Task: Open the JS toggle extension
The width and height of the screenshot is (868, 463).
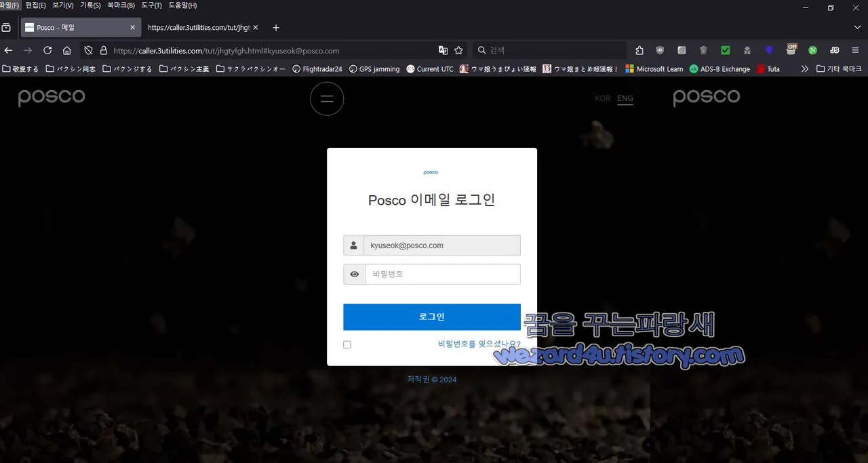Action: coord(834,50)
